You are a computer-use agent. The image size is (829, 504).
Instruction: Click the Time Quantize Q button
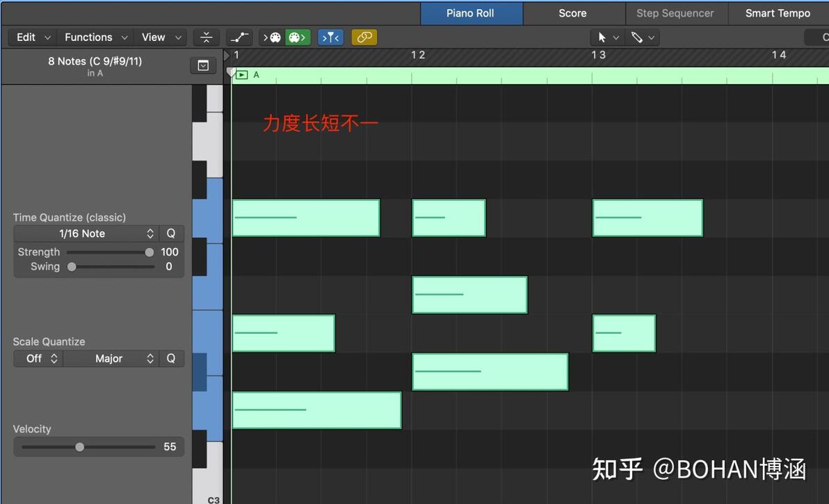[x=171, y=234]
